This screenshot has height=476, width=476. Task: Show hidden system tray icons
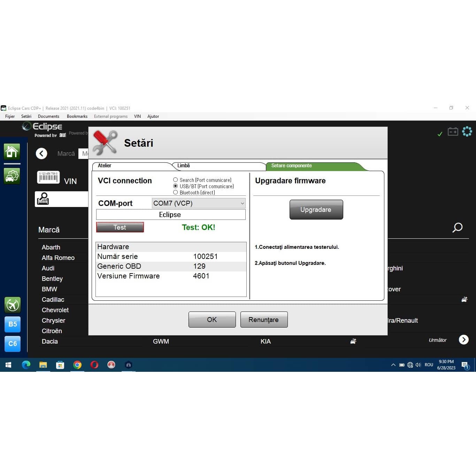point(393,365)
